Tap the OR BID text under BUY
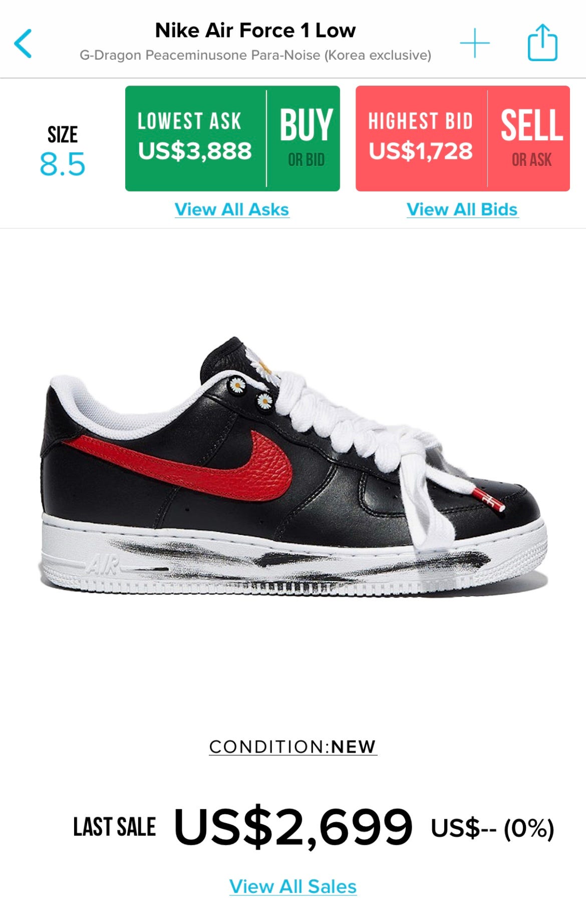586x924 pixels. tap(306, 160)
